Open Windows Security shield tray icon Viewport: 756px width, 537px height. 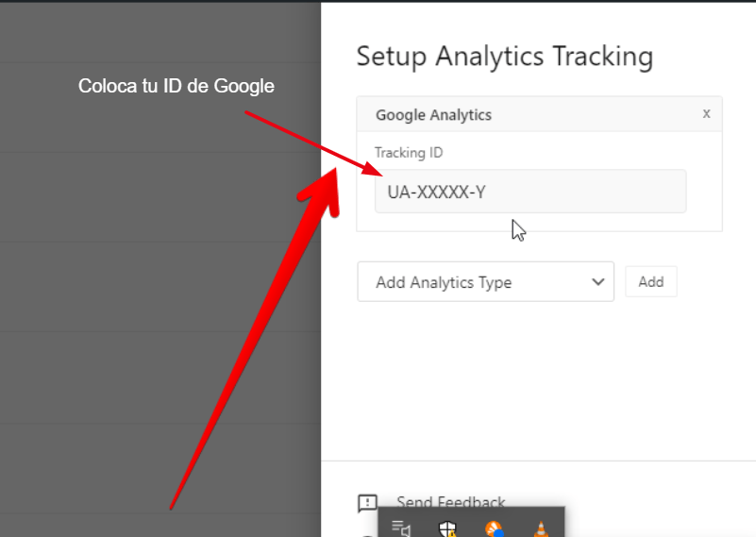click(x=447, y=529)
